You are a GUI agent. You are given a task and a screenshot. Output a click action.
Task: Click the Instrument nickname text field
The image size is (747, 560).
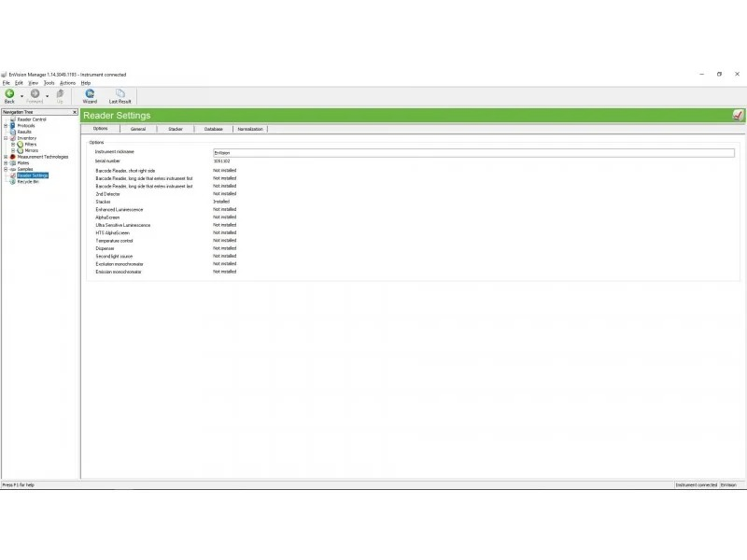point(472,152)
